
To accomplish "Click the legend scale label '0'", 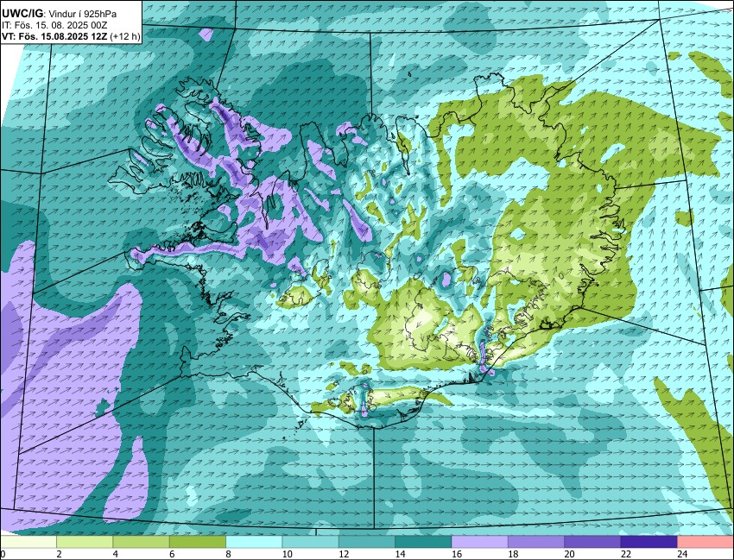I will point(3,554).
